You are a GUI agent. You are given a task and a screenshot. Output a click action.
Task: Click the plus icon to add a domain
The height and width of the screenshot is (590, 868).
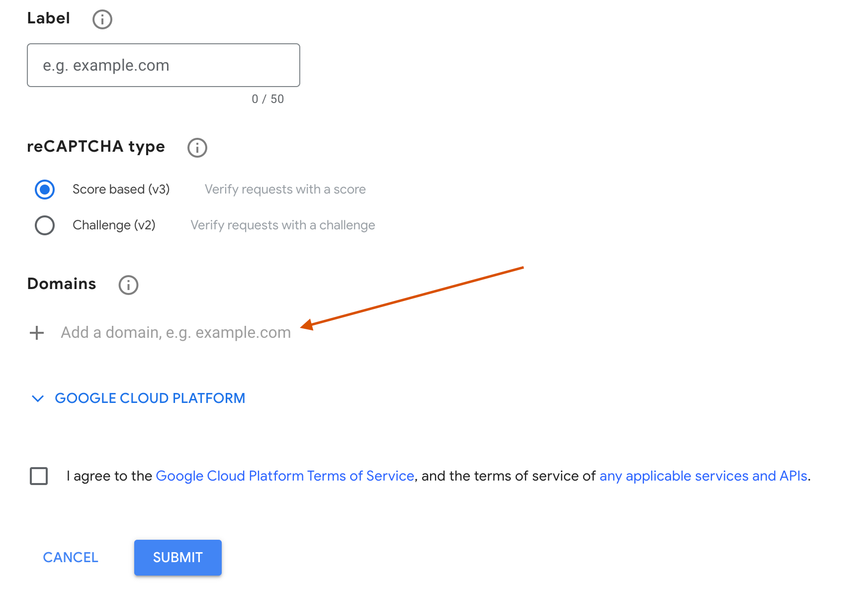click(37, 332)
